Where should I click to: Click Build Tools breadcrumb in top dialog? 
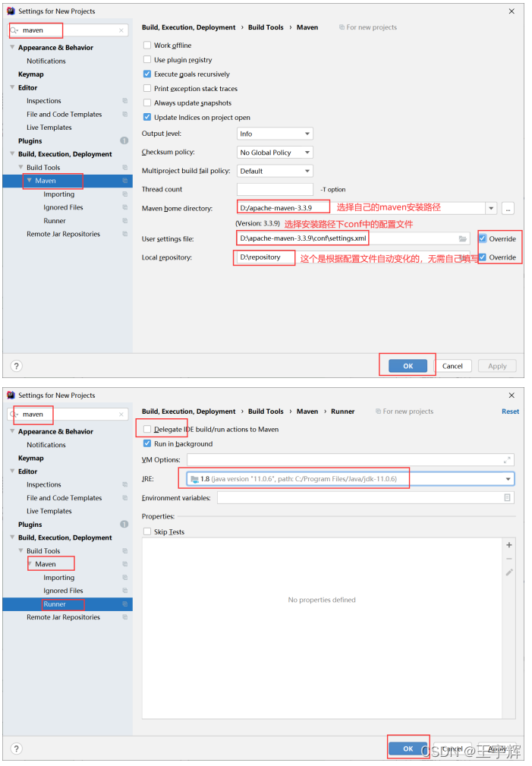coord(266,27)
